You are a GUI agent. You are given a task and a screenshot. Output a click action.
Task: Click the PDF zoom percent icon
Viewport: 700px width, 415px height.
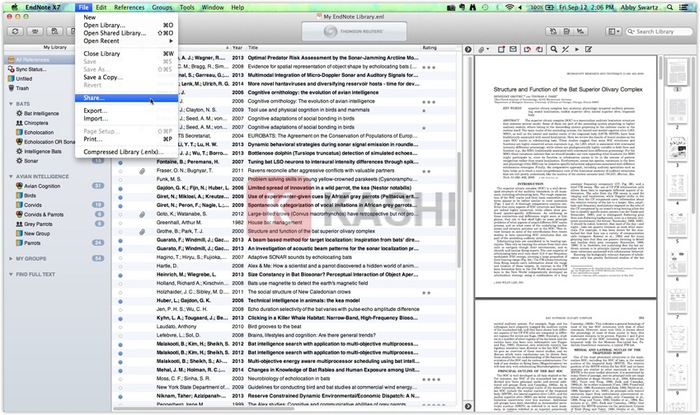coord(565,50)
